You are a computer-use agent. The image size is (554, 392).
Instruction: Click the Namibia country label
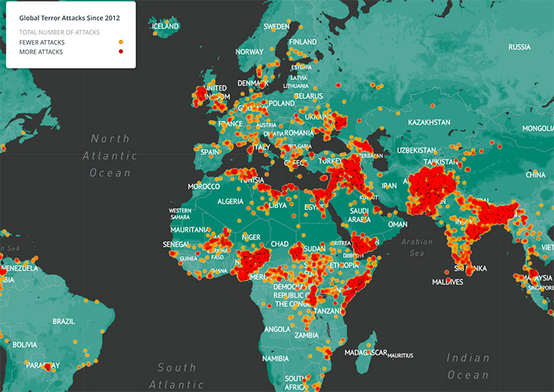point(276,359)
